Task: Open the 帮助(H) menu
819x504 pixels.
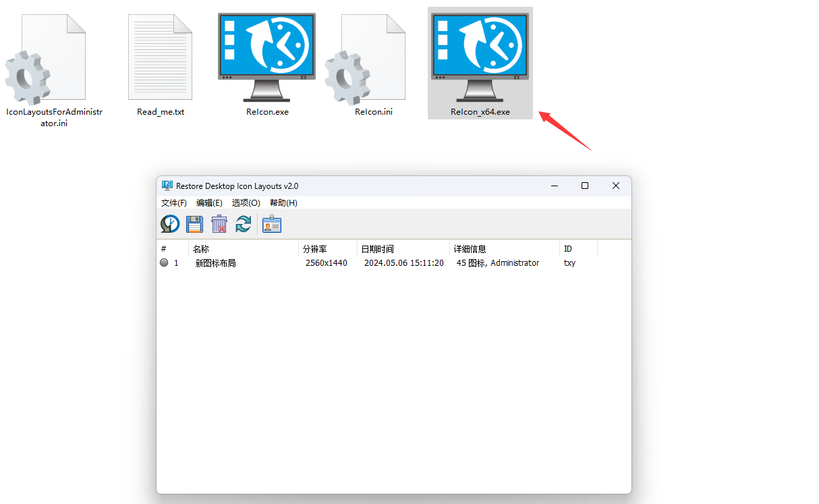Action: click(x=284, y=202)
